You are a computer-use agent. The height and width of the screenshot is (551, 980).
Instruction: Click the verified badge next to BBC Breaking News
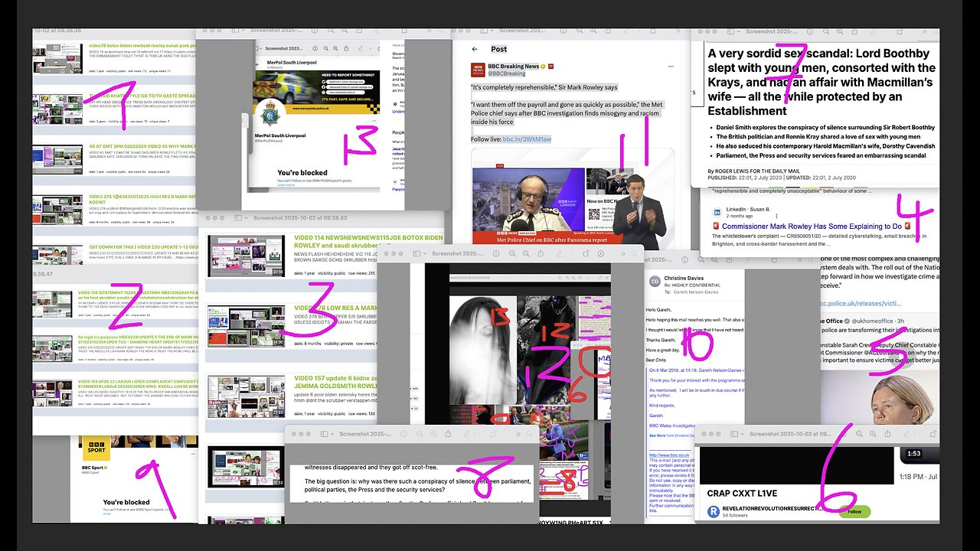click(x=543, y=67)
